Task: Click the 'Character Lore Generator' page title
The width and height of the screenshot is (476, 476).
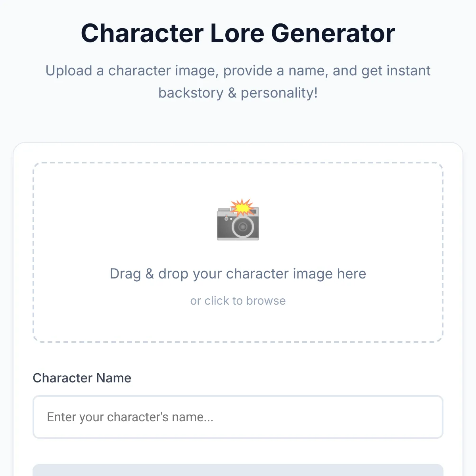Action: 238,34
